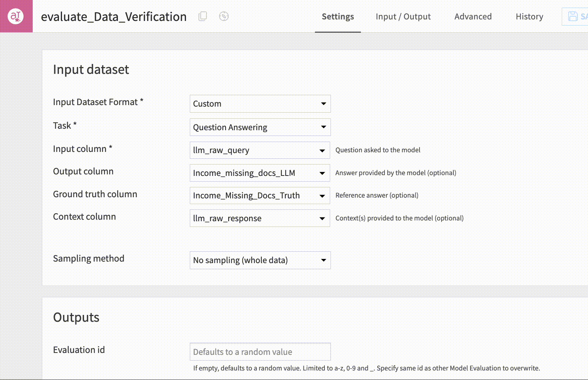
Task: Change the Context column selection
Action: [260, 218]
